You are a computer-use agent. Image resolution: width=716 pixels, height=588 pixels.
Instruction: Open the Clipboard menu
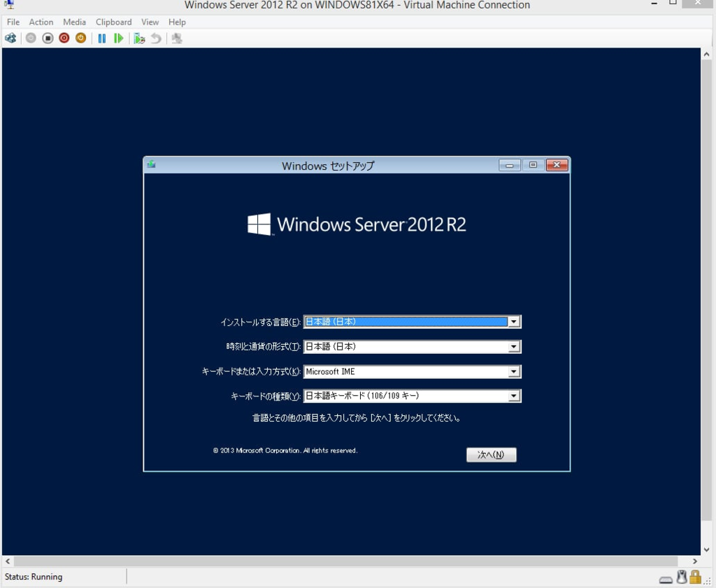coord(114,22)
